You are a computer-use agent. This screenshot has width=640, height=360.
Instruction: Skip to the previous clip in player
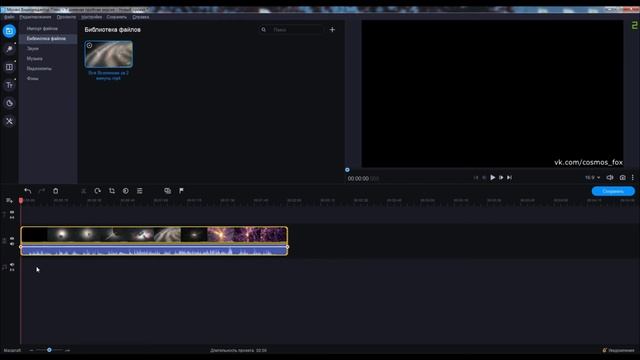click(476, 178)
